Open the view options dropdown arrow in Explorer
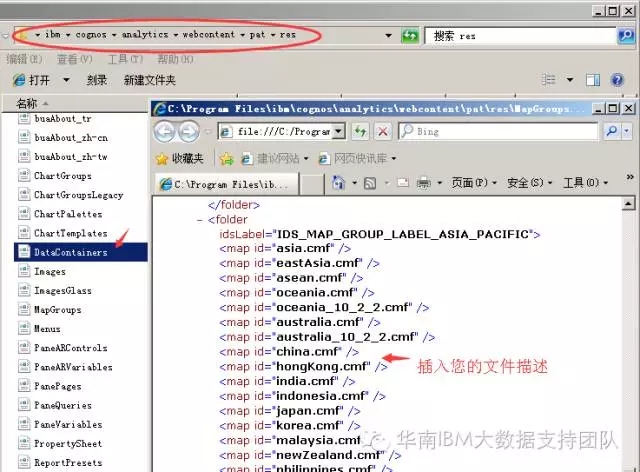Screen dimensions: 640x472 (x=569, y=80)
